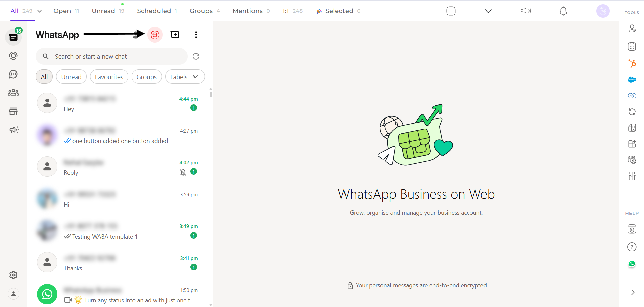Click the unread badge on the 4:44 pm chat
Viewport: 644px width, 307px height.
[x=194, y=108]
